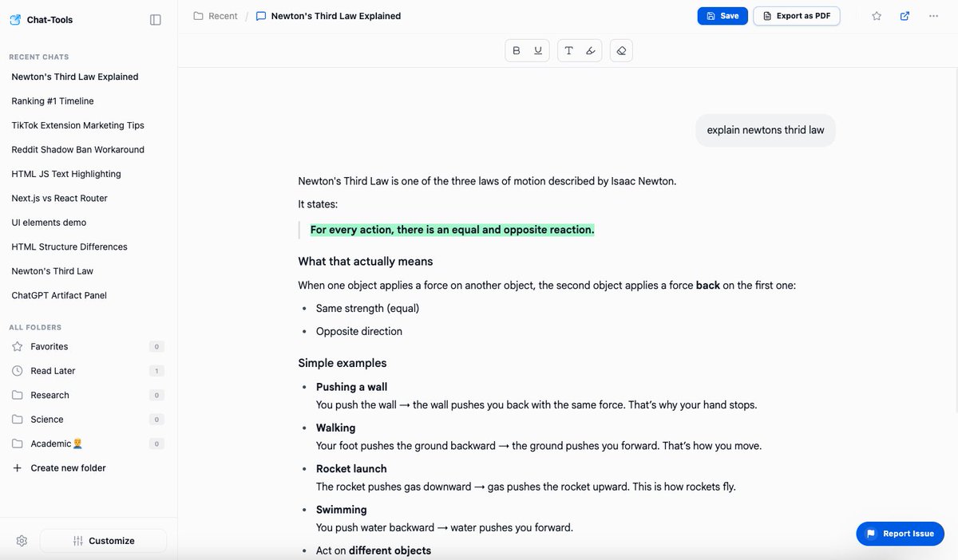
Task: Create new folder
Action: click(x=68, y=468)
